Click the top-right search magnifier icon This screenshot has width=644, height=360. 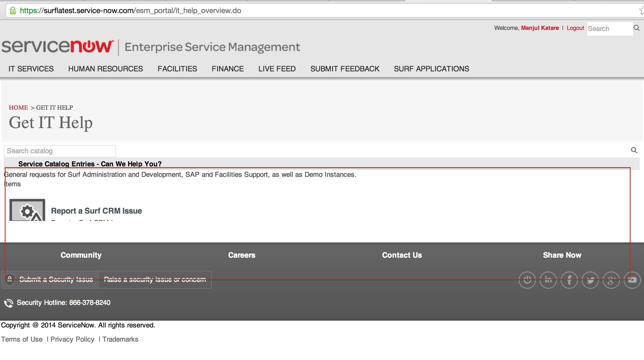[x=637, y=28]
